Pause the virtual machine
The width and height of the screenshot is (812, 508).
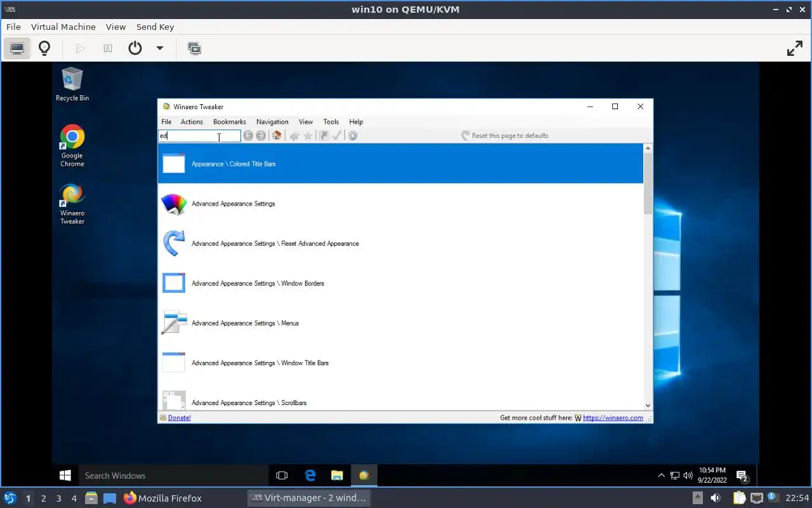108,48
